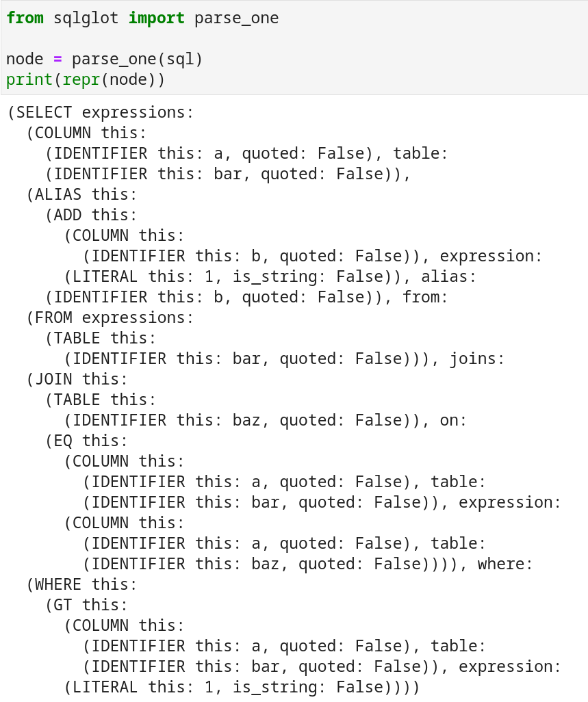Click the 'JOIN this:' line in the output

click(x=77, y=379)
